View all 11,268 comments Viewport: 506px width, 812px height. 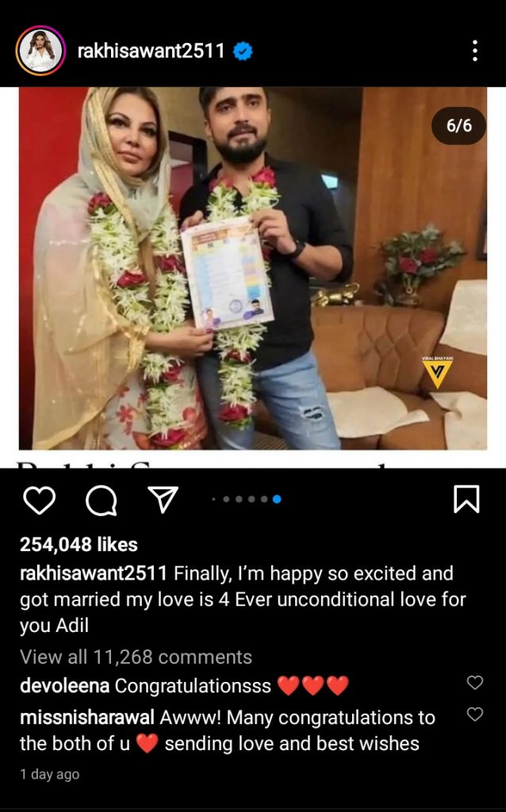click(136, 657)
